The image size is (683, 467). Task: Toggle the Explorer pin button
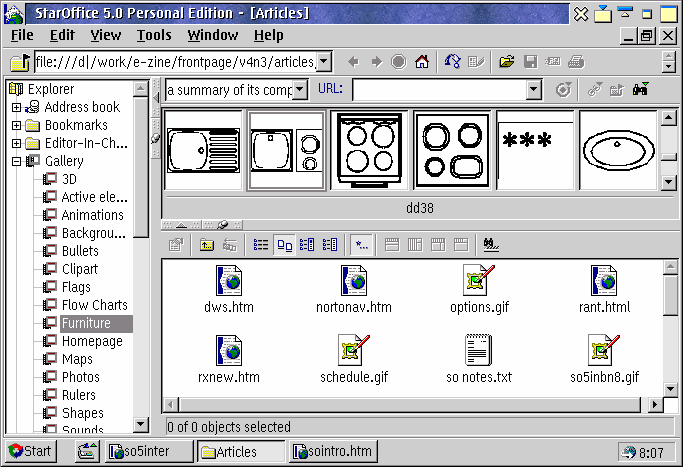point(155,139)
